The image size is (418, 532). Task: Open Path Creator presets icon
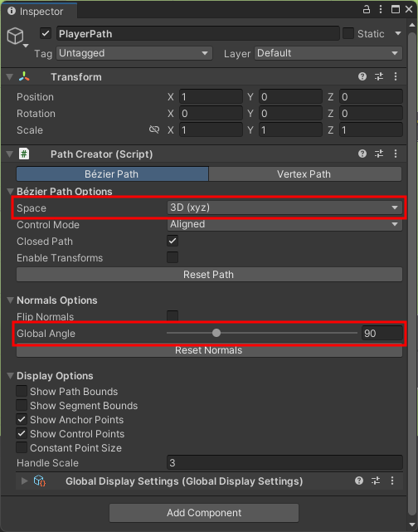coord(379,154)
